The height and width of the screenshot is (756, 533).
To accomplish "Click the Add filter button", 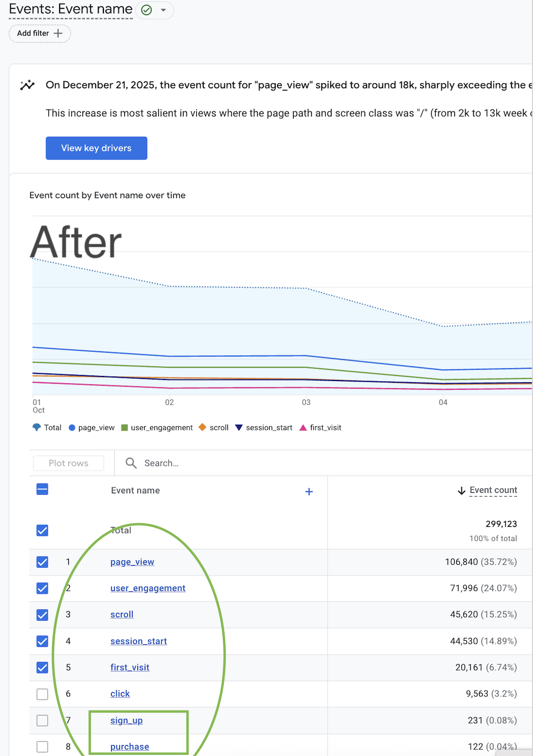I will pyautogui.click(x=40, y=33).
